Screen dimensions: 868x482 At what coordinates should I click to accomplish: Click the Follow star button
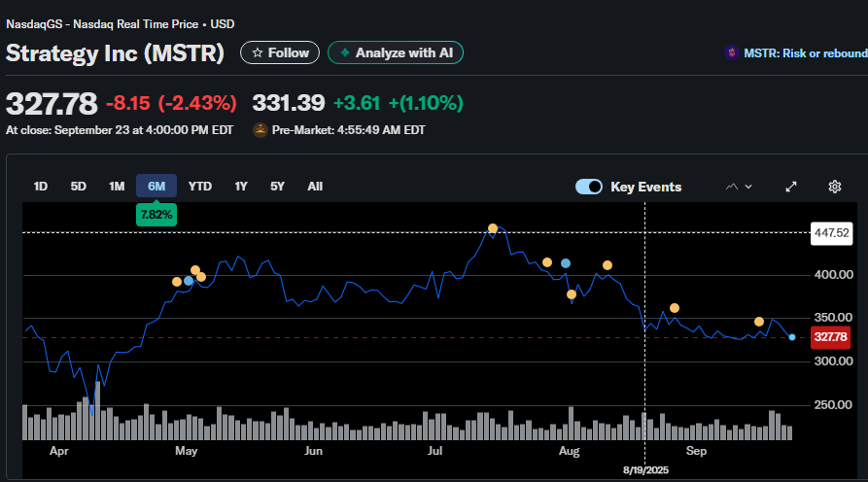(x=280, y=52)
